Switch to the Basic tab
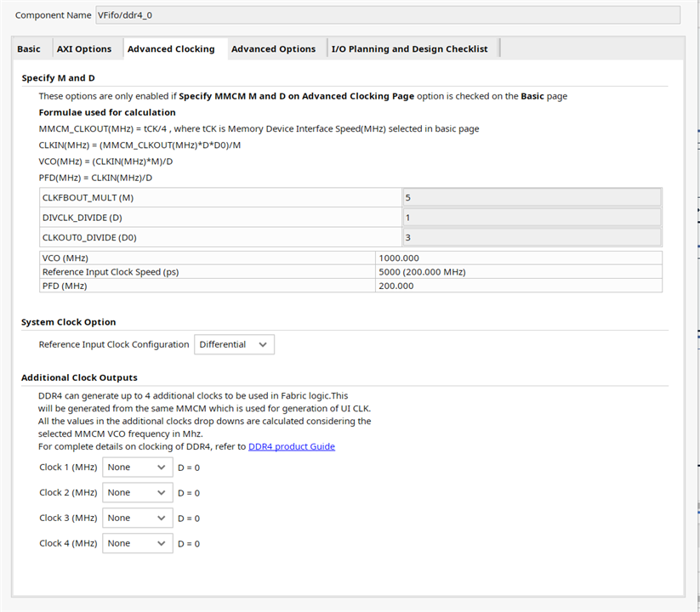 (x=29, y=49)
